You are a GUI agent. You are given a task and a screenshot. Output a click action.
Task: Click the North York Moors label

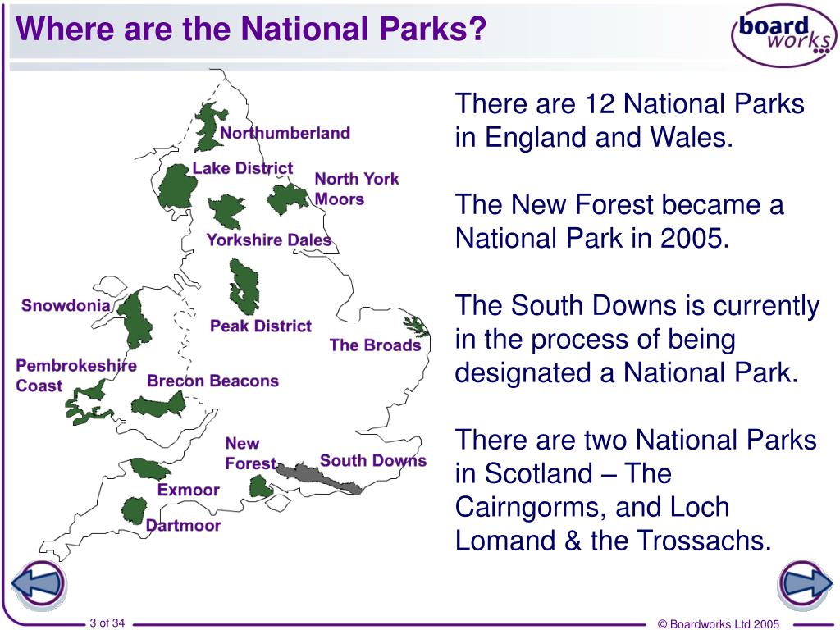click(x=356, y=189)
